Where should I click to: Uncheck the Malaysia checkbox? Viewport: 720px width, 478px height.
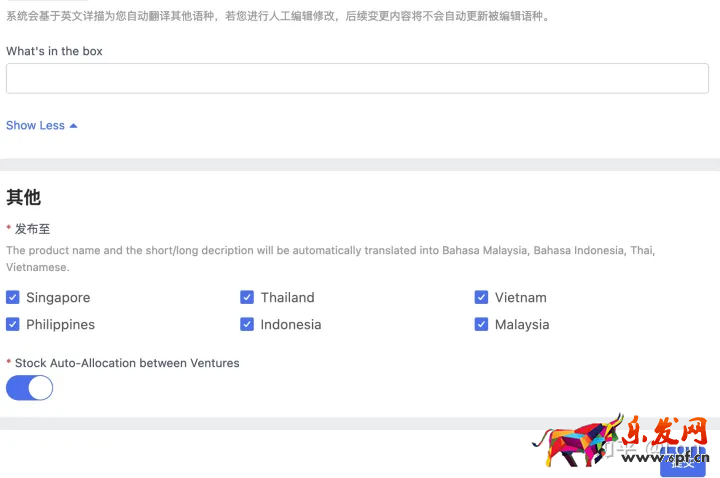pyautogui.click(x=481, y=324)
